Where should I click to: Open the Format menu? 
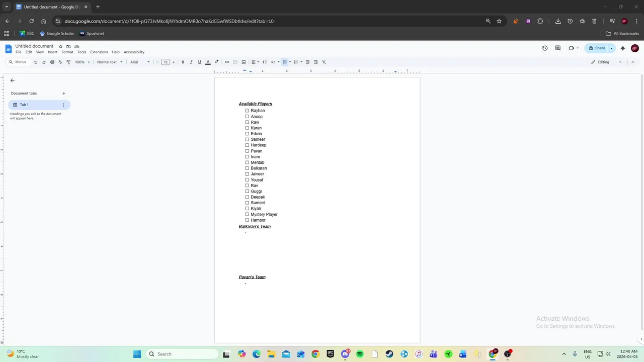[x=67, y=52]
